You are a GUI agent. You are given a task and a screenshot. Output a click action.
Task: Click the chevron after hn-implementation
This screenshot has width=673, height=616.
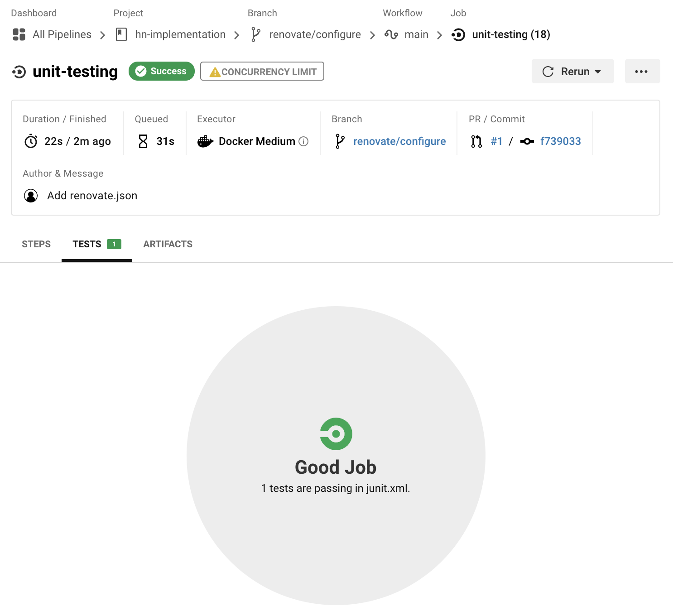(x=236, y=35)
